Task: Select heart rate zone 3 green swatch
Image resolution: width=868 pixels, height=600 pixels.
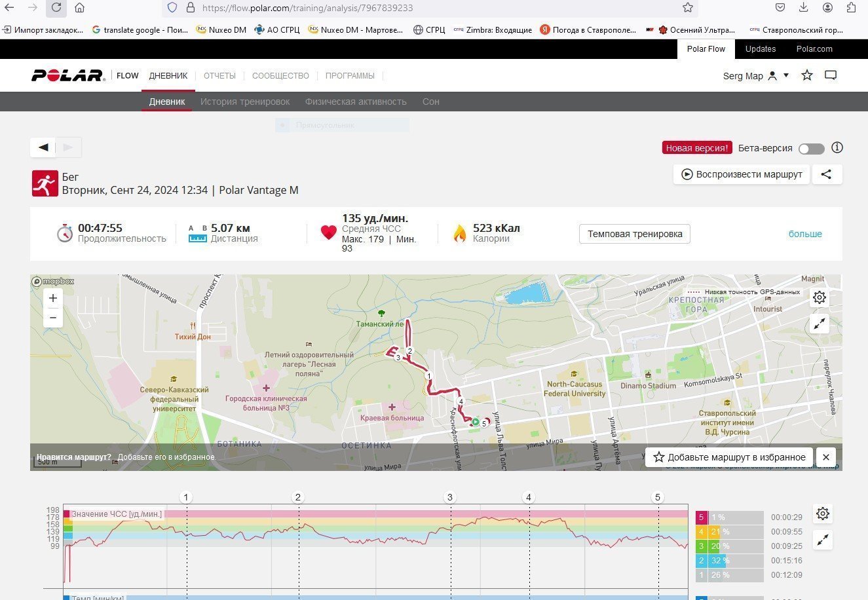Action: (702, 546)
